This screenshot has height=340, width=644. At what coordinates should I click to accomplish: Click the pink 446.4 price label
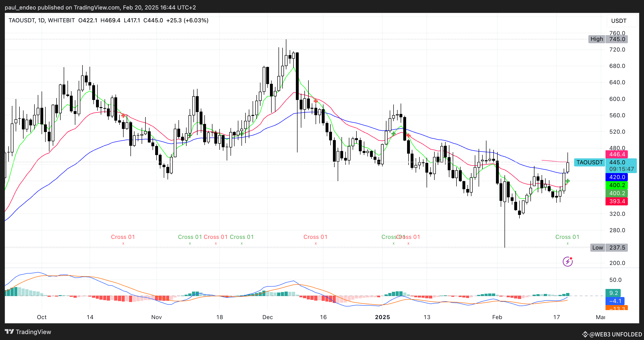[617, 154]
